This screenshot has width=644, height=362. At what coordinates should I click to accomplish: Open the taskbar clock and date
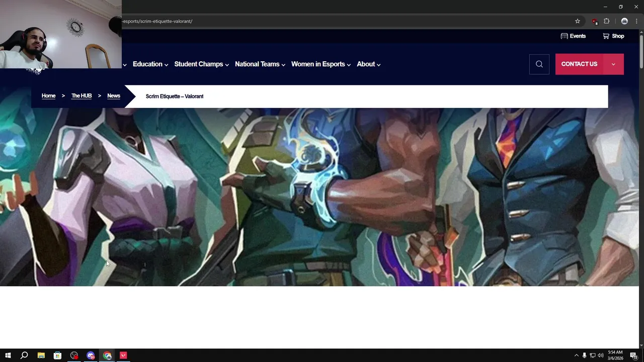615,355
